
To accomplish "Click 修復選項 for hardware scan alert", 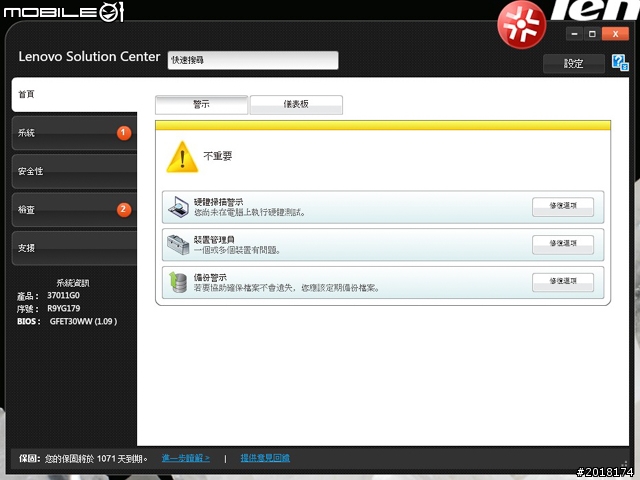I will 563,206.
